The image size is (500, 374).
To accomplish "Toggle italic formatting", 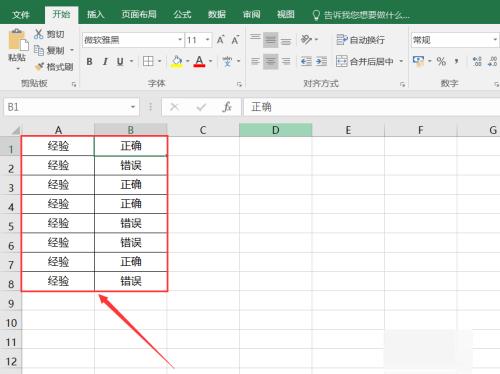I will tap(105, 62).
